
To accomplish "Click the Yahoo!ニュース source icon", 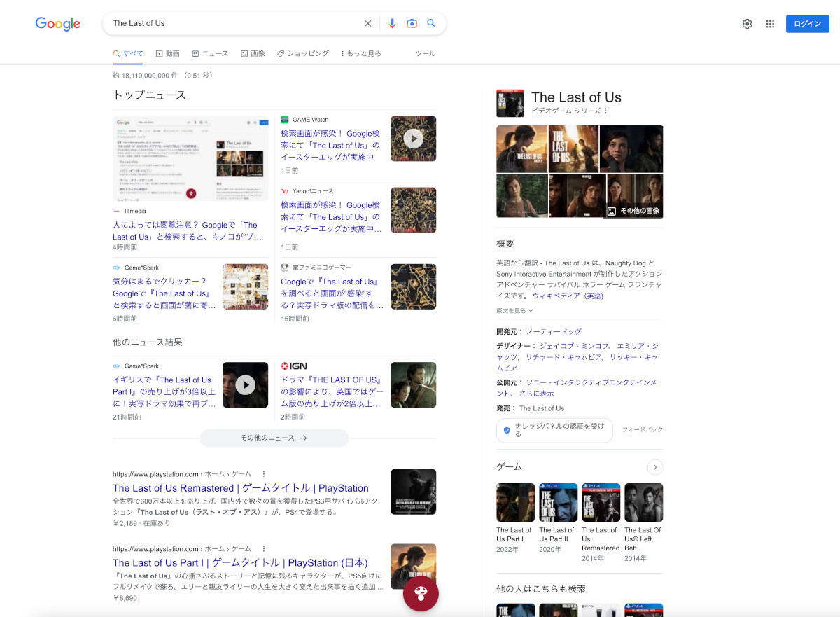I will [x=285, y=191].
